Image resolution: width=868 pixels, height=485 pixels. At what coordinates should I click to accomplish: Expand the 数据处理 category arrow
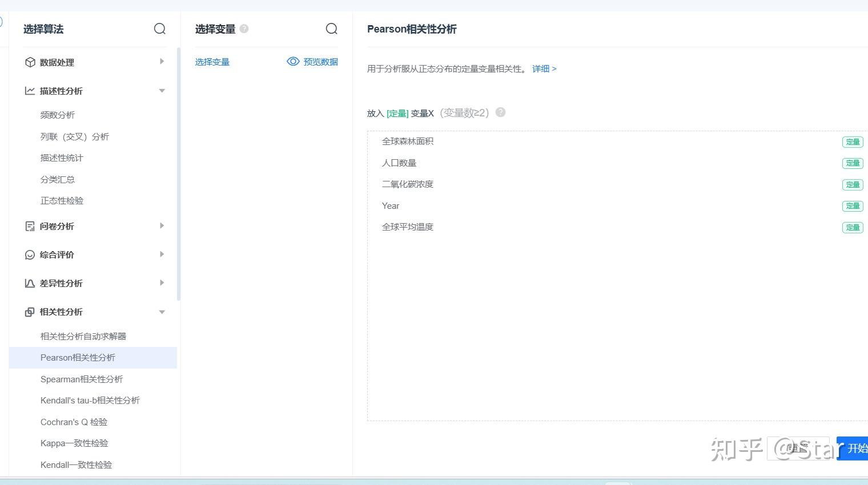coord(162,62)
